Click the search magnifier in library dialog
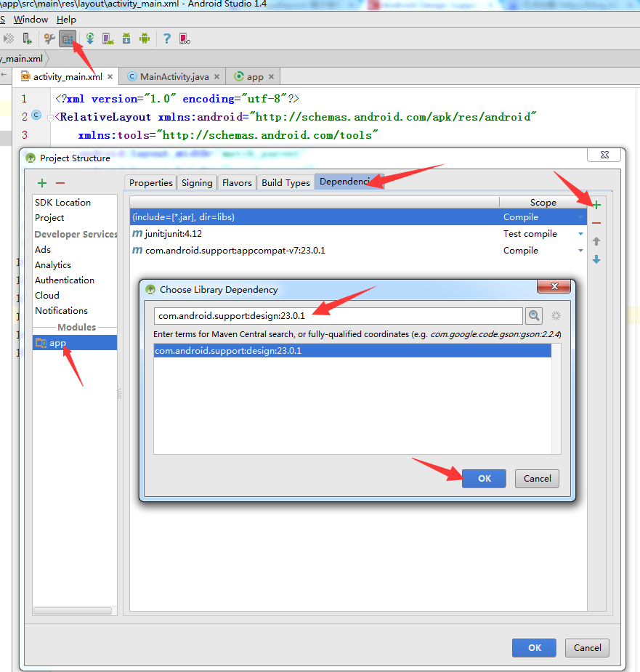The image size is (640, 672). tap(534, 316)
